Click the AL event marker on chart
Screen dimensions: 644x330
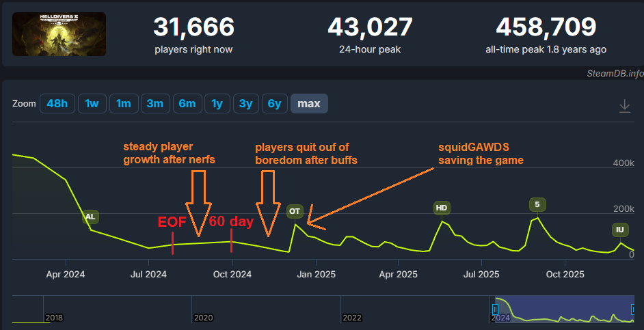90,217
